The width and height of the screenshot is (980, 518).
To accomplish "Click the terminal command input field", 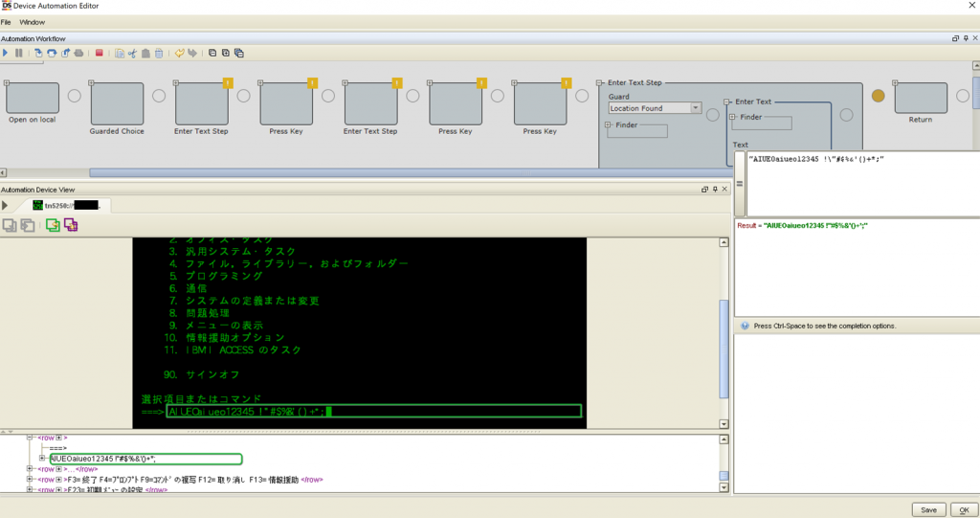I will [x=373, y=412].
